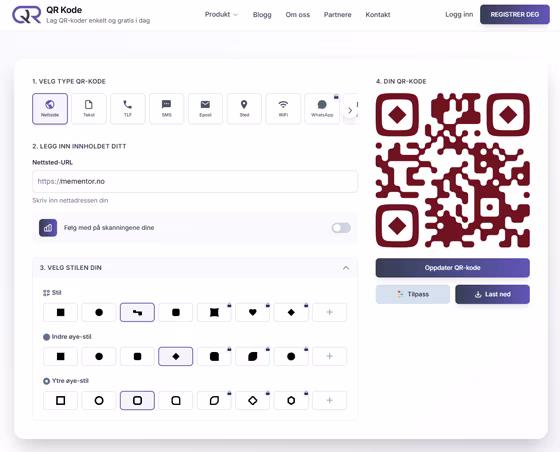Show more QR types with right arrow
This screenshot has height=452, width=560.
350,110
